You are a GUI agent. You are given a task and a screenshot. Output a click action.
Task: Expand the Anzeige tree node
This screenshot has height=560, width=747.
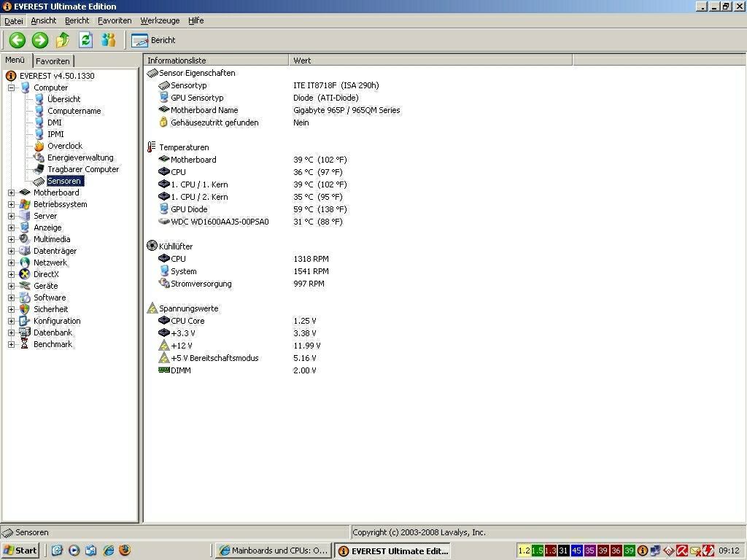click(11, 227)
